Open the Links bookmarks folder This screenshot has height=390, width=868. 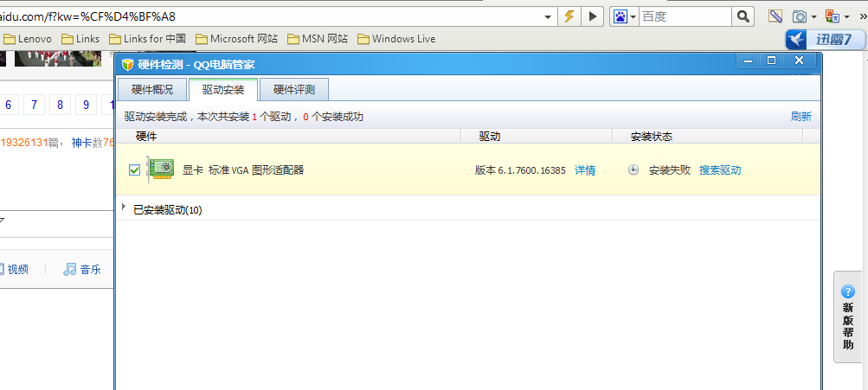click(80, 39)
